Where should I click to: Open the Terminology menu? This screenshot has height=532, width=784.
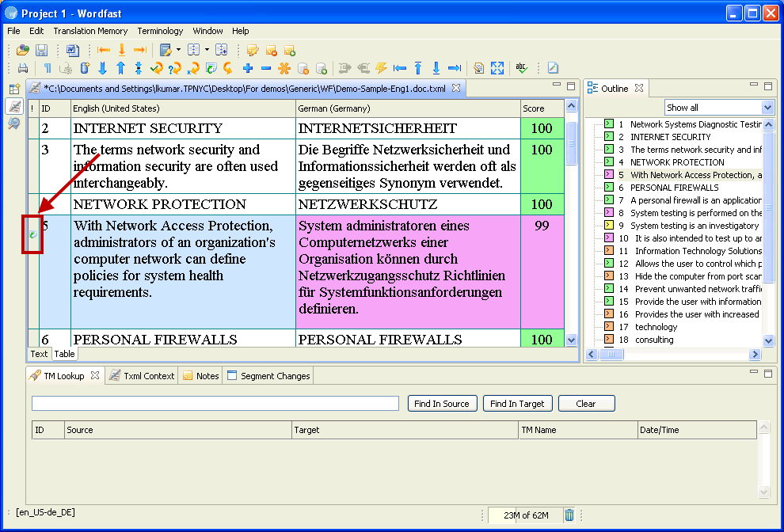[x=160, y=31]
